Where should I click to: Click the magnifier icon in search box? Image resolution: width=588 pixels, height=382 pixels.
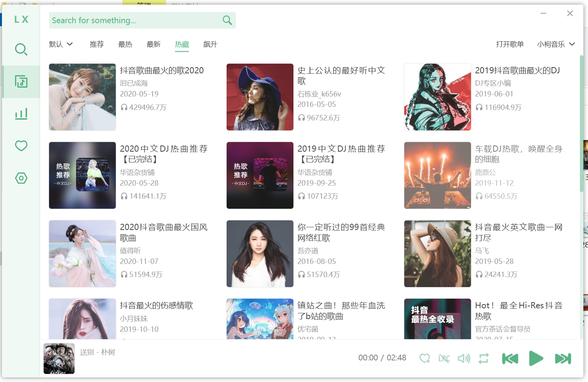coord(227,20)
